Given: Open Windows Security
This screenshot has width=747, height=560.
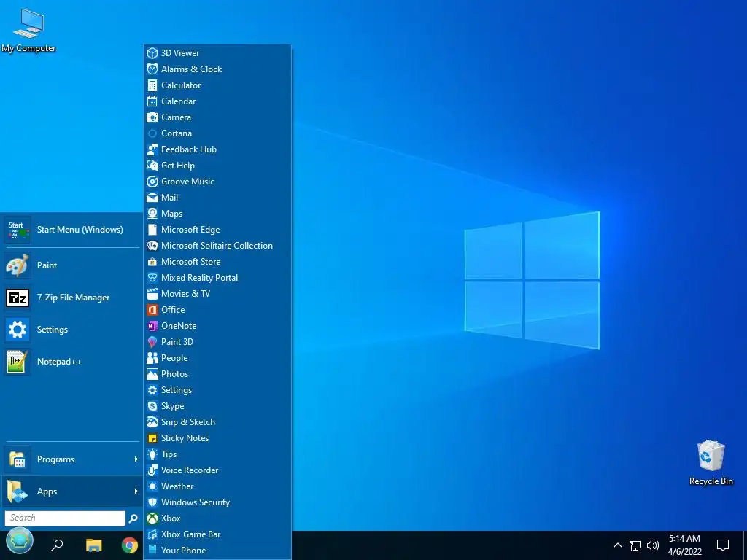Looking at the screenshot, I should point(217,502).
